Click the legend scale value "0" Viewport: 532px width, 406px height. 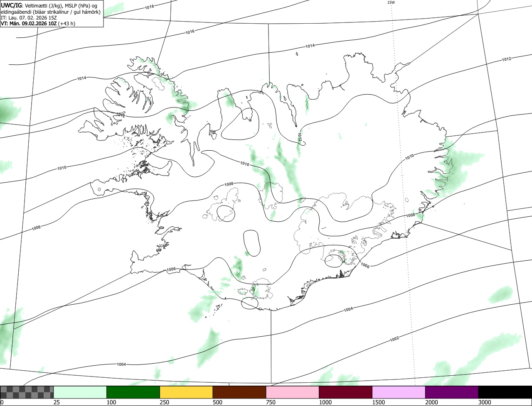2,402
